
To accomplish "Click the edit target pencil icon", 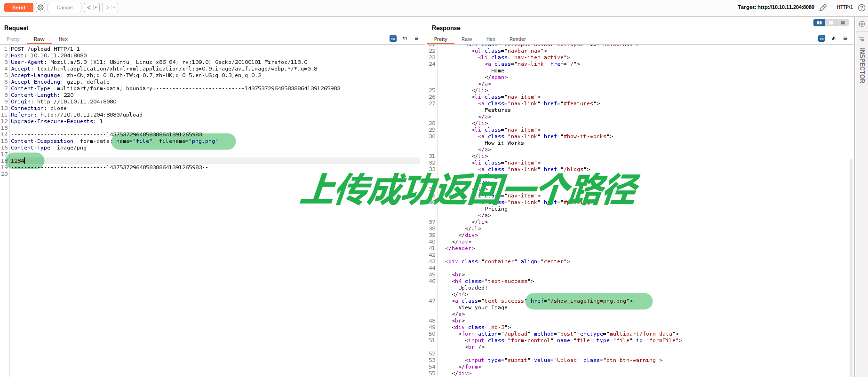I will (823, 8).
